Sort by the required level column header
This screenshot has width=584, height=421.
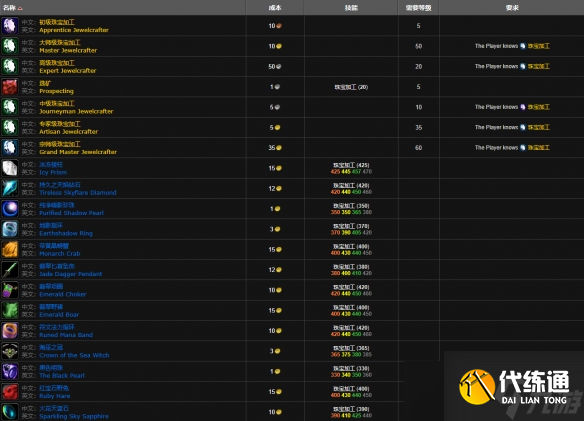(418, 7)
